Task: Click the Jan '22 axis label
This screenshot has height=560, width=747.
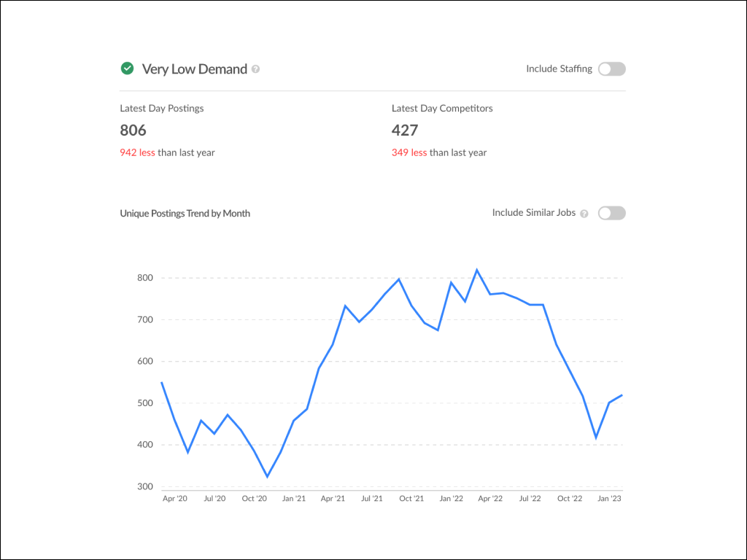Action: pyautogui.click(x=451, y=499)
